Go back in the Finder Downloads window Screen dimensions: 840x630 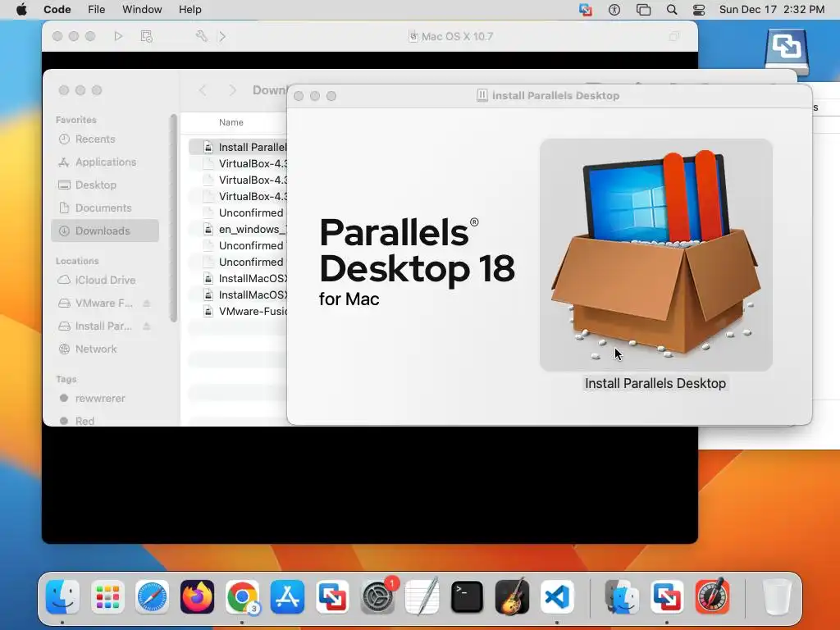pos(203,90)
